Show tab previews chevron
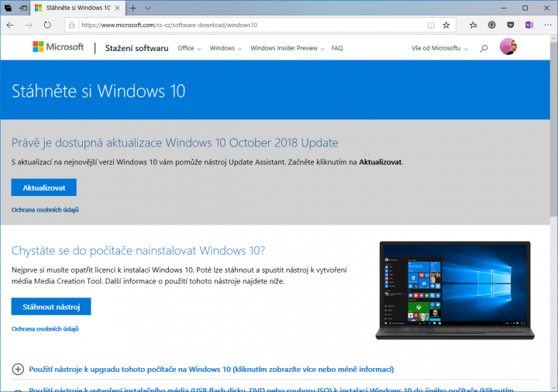558x392 pixels. click(x=148, y=8)
